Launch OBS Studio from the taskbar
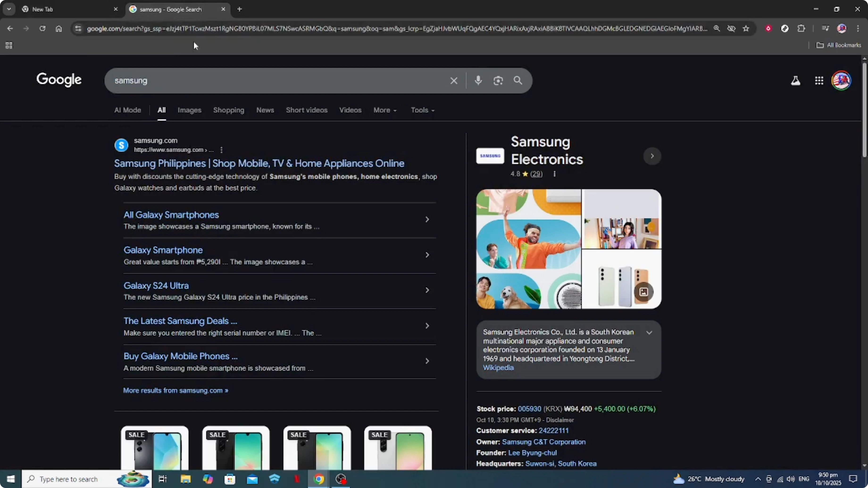The height and width of the screenshot is (488, 868). (x=341, y=479)
